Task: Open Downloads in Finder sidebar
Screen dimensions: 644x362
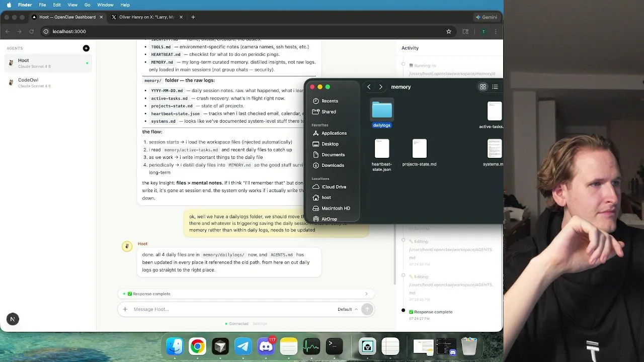Action: coord(333,165)
